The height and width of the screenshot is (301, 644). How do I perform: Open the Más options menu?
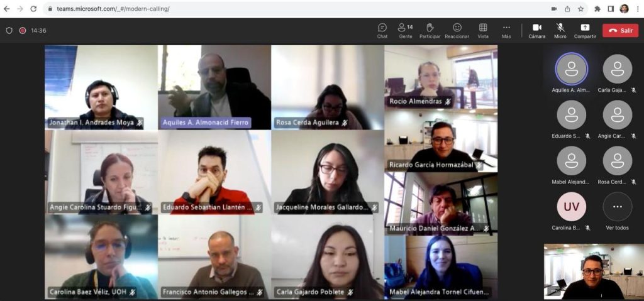tap(506, 31)
